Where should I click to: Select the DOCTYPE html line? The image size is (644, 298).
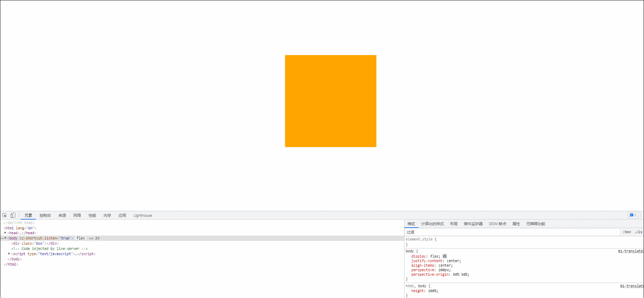tap(19, 223)
